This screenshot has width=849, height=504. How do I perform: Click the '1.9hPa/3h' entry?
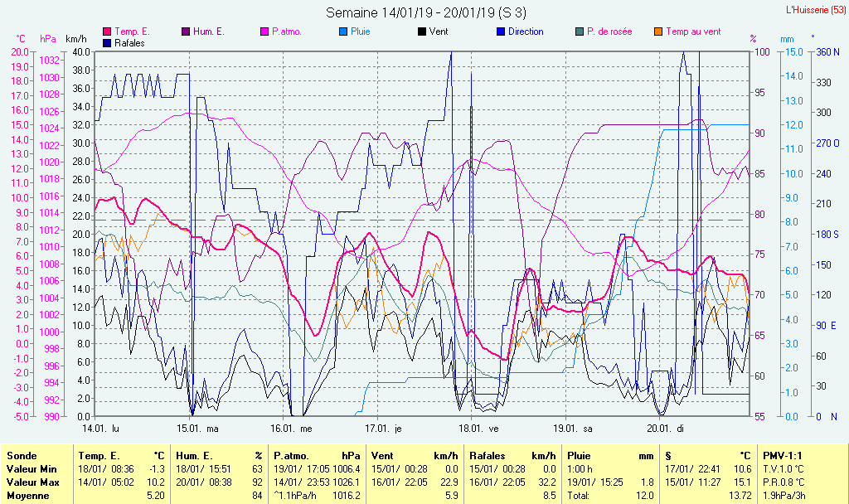click(x=784, y=496)
